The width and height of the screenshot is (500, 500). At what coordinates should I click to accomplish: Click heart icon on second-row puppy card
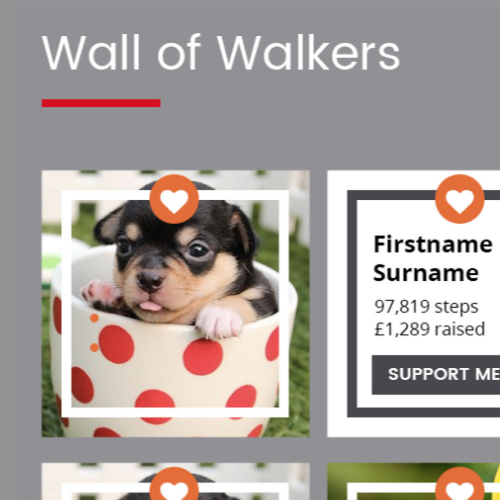pos(174,484)
